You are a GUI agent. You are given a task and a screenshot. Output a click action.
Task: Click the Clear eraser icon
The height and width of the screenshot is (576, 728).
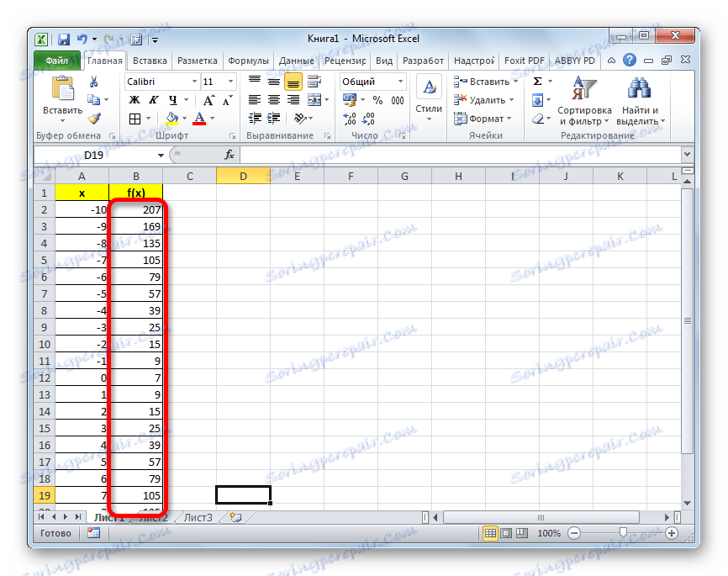click(x=538, y=119)
